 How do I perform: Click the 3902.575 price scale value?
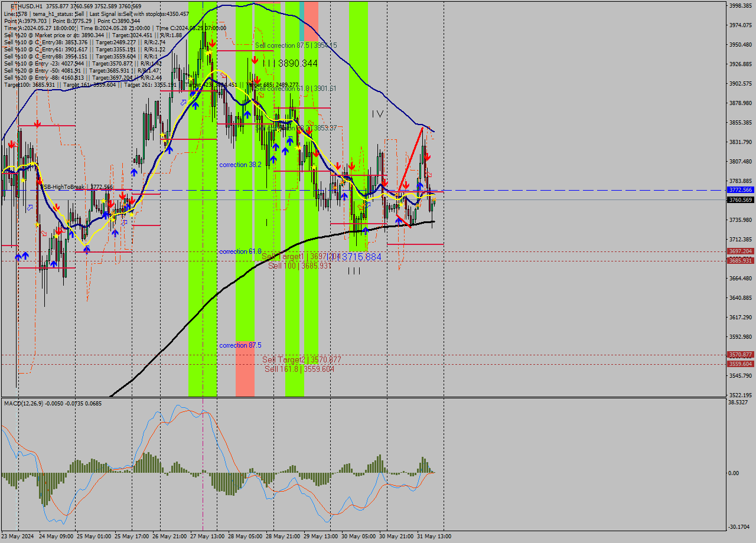pyautogui.click(x=740, y=84)
